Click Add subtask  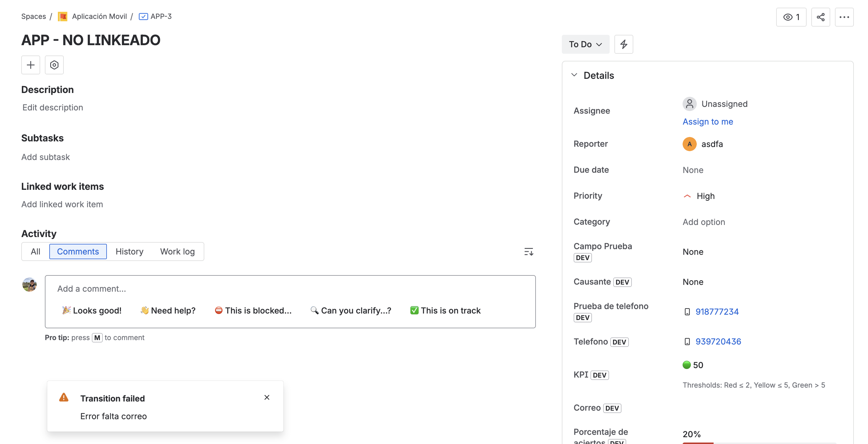pos(45,157)
